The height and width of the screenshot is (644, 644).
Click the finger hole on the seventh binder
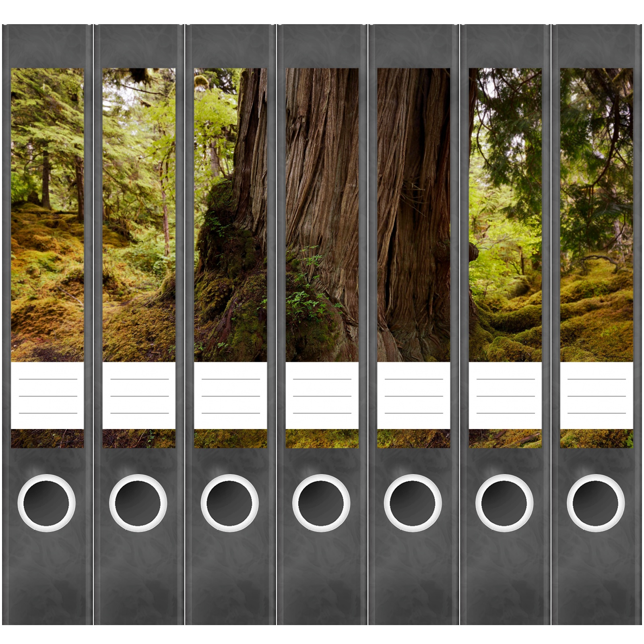(x=596, y=503)
